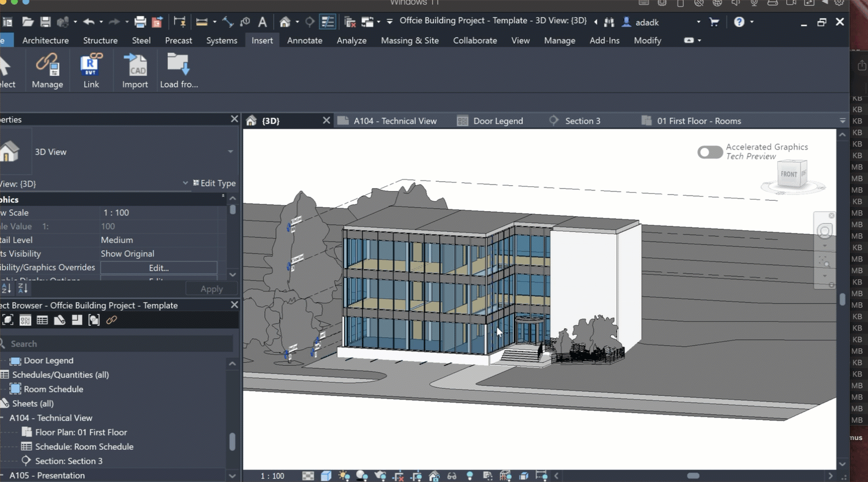This screenshot has width=868, height=482.
Task: Open the Section 3 view tab
Action: pos(582,121)
